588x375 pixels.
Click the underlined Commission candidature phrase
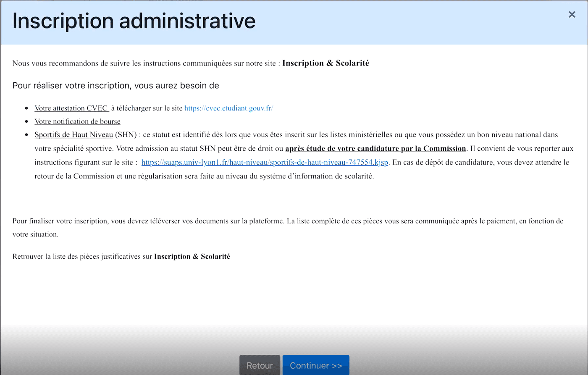click(x=375, y=148)
